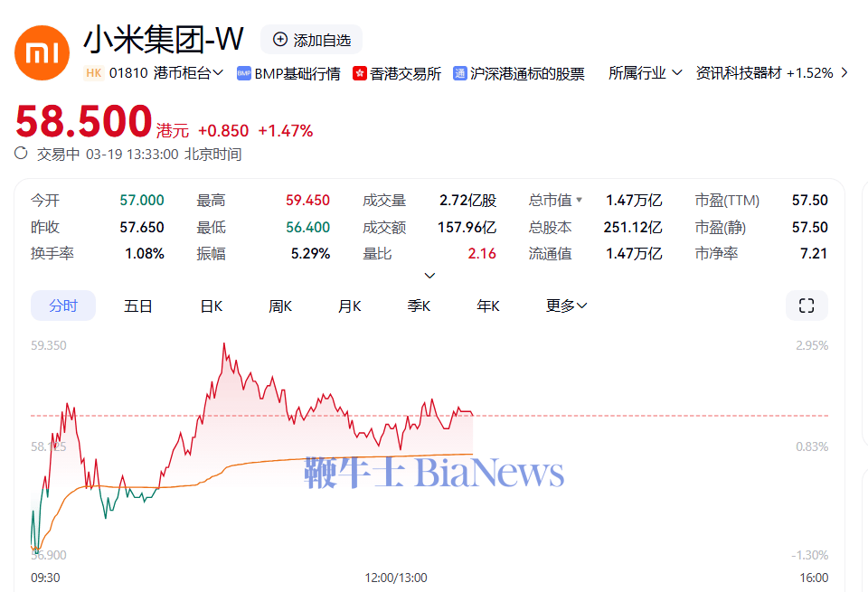The height and width of the screenshot is (592, 868).
Task: Switch to the 日K daily chart tab
Action: (211, 306)
